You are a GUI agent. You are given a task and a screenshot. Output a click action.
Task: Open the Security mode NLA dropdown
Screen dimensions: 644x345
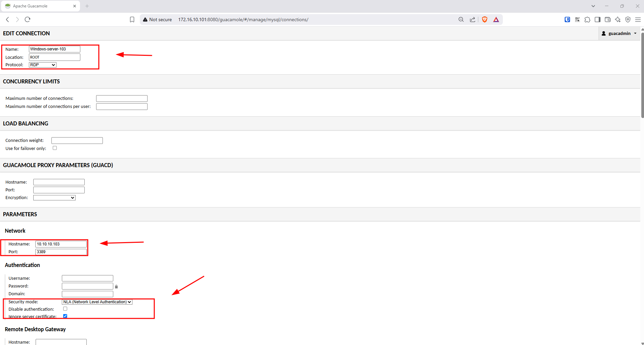(x=97, y=302)
